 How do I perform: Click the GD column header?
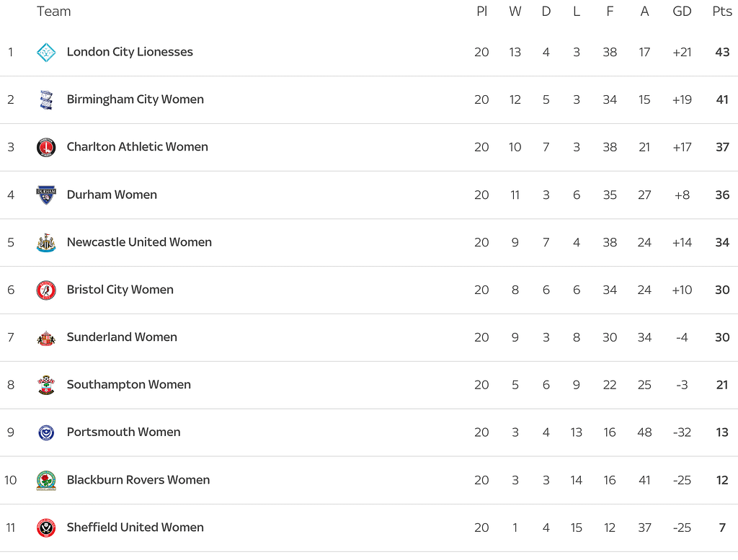pos(682,12)
